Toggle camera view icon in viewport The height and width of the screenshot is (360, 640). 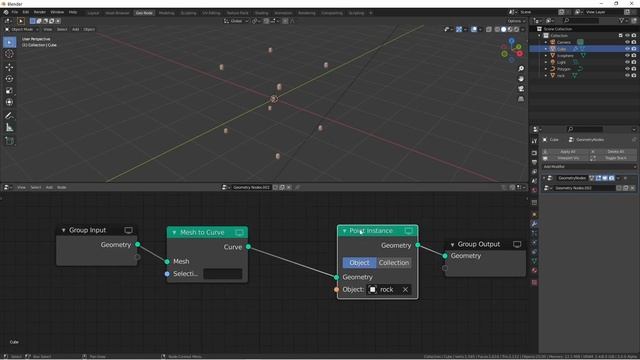click(521, 89)
